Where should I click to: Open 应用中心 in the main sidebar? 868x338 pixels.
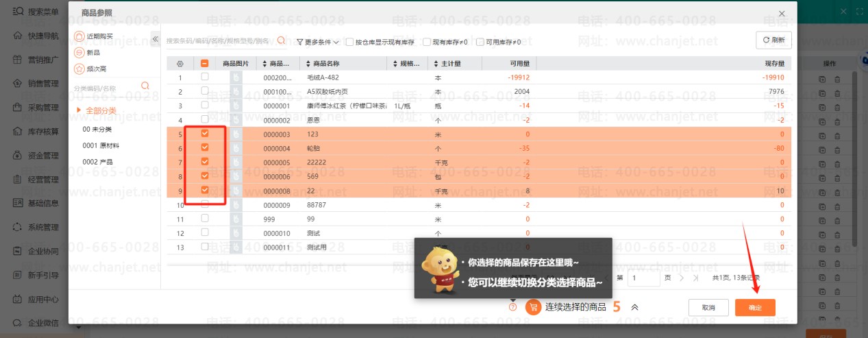(36, 299)
